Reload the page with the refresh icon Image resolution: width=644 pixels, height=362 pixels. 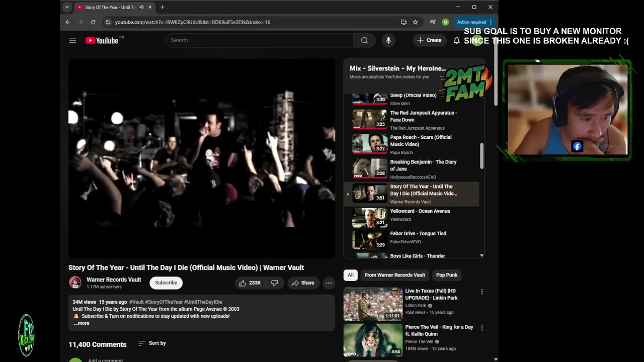[x=93, y=22]
